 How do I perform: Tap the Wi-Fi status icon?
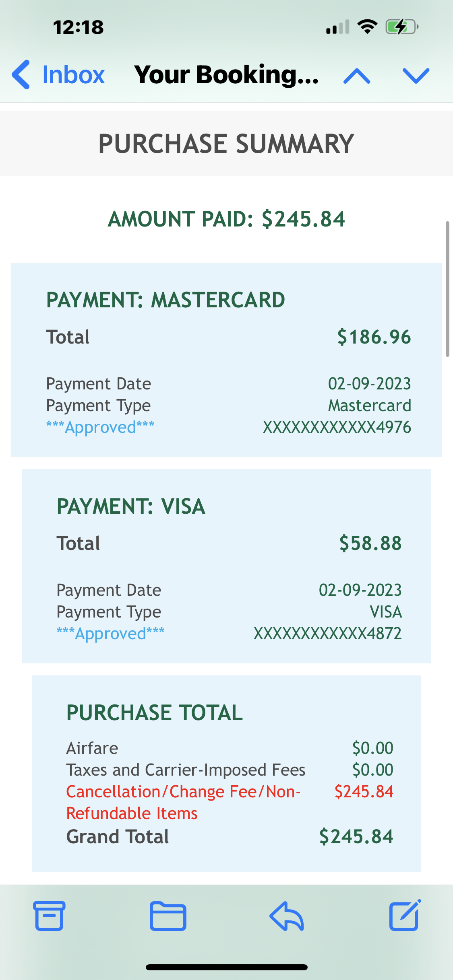(x=367, y=27)
